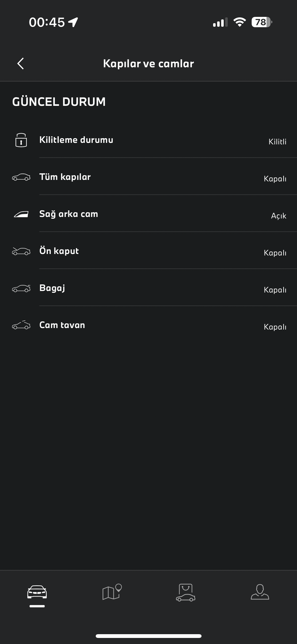The height and width of the screenshot is (644, 297).
Task: Tap the open-hood car icon for Ön kaput
Action: coord(21,251)
